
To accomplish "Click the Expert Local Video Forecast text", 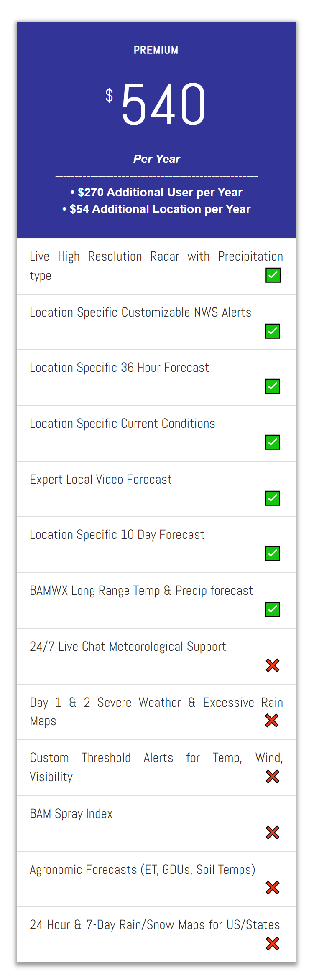I will [101, 480].
